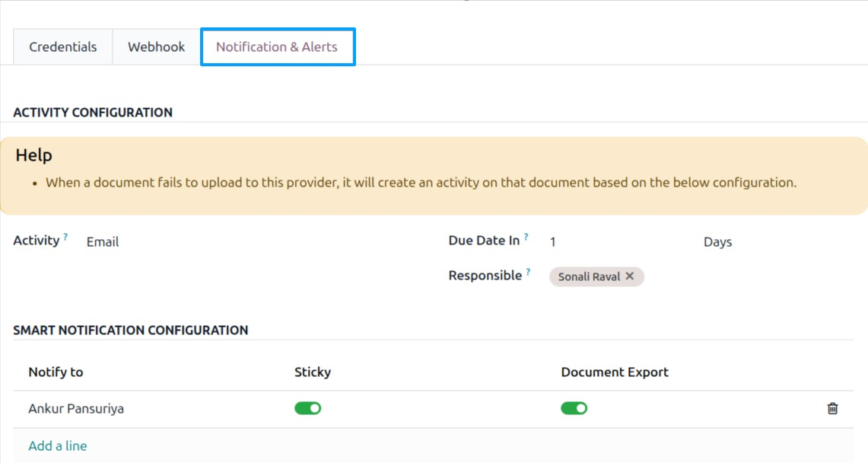Show help tooltip for Due Date In
The height and width of the screenshot is (463, 868).
(x=526, y=237)
